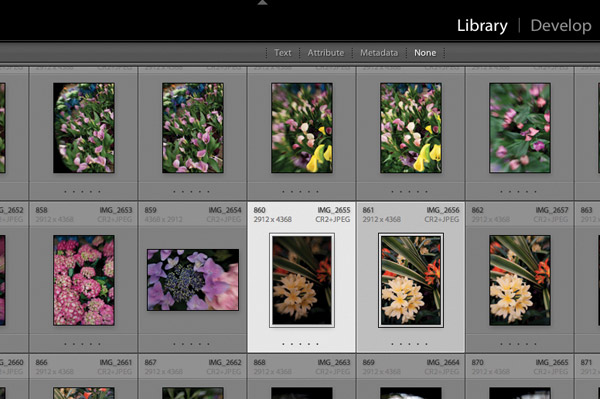
Task: Click the filename label IMG_2654
Action: click(x=225, y=210)
